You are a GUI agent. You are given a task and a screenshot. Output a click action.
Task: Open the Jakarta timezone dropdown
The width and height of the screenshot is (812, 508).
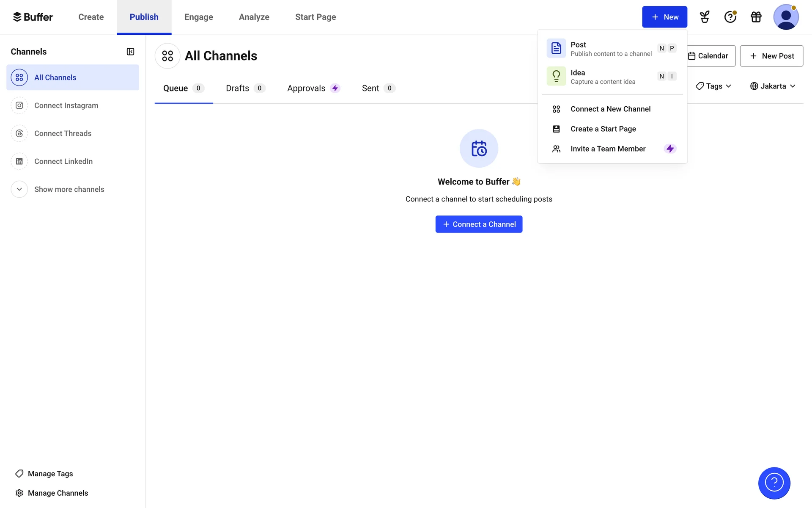[773, 86]
